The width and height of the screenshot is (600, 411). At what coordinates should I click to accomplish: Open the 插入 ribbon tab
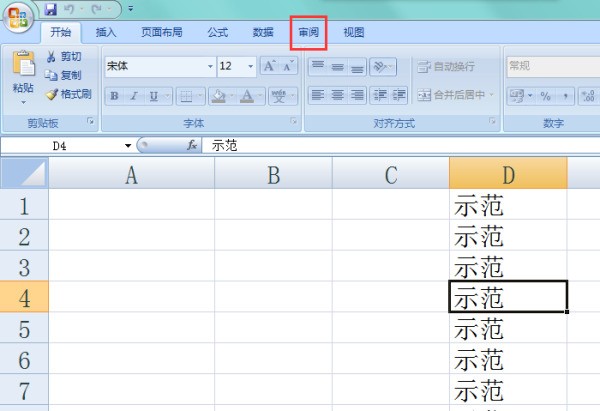106,32
